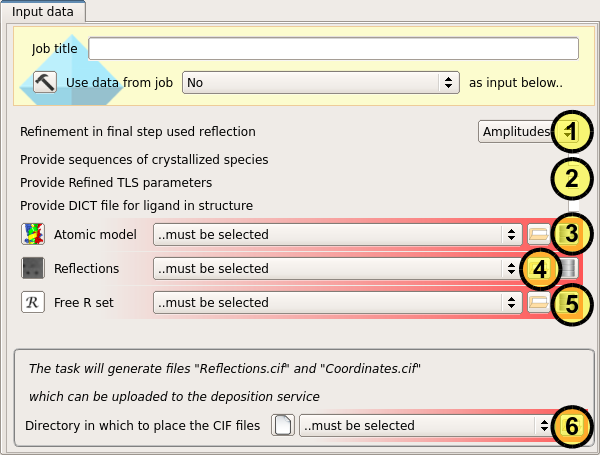Expand the Amplitudes reflection type dropdown

click(x=515, y=131)
